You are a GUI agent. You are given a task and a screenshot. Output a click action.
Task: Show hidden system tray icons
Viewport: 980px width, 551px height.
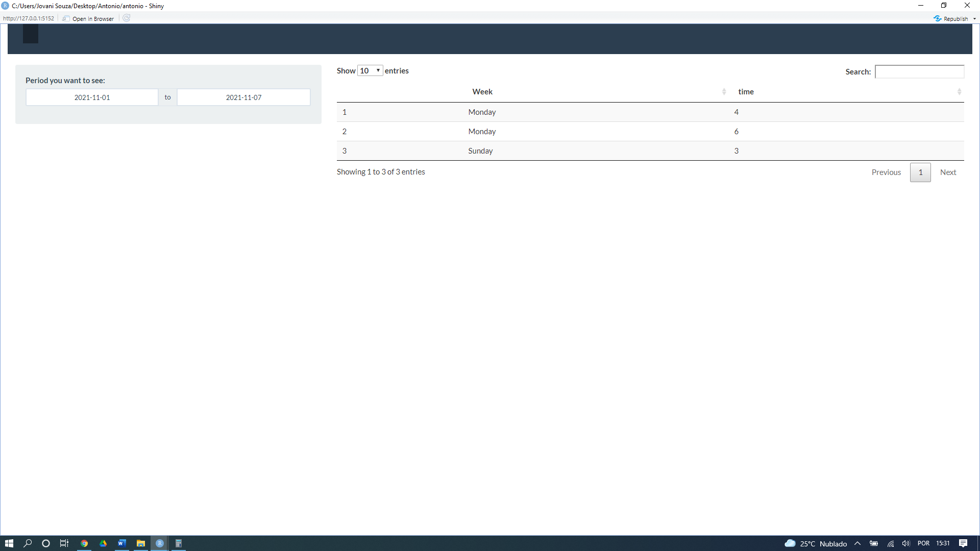coord(857,543)
